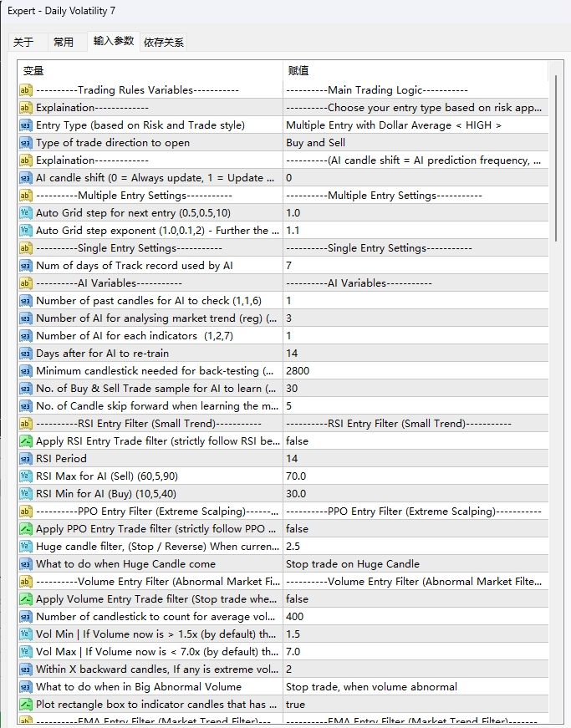571x728 pixels.
Task: Click the icon beside Vol Min parameter
Action: 25,634
